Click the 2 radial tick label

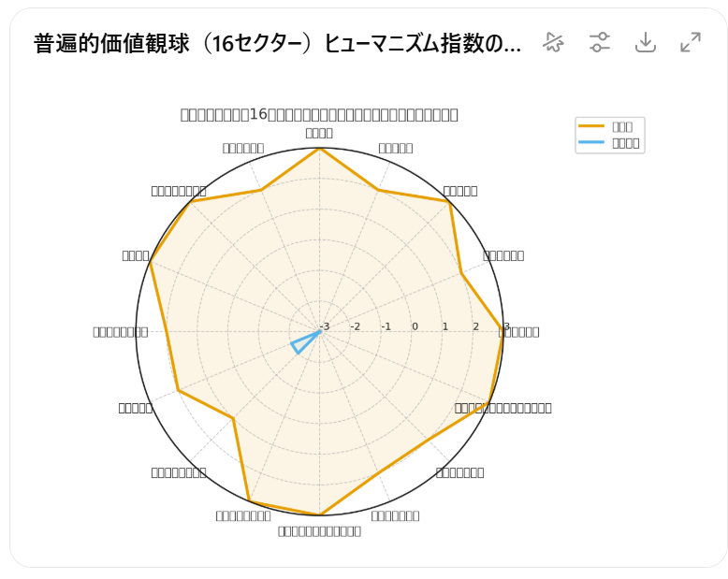coord(475,326)
